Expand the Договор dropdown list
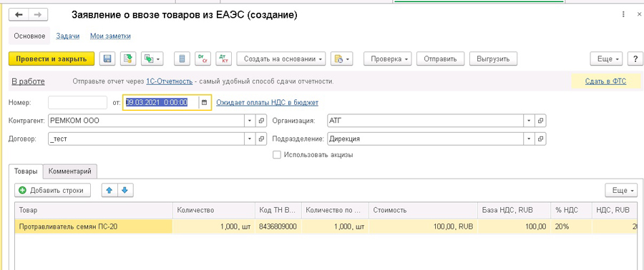The width and height of the screenshot is (644, 270). (250, 139)
